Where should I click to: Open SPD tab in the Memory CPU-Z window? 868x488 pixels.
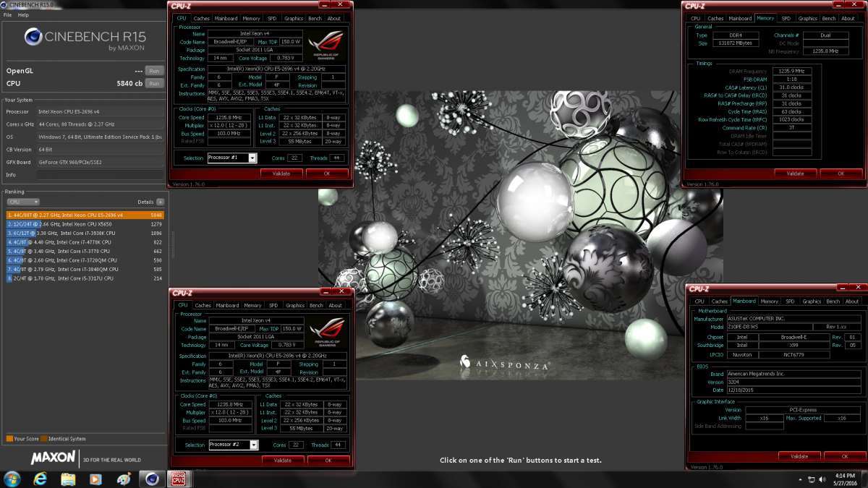tap(786, 18)
